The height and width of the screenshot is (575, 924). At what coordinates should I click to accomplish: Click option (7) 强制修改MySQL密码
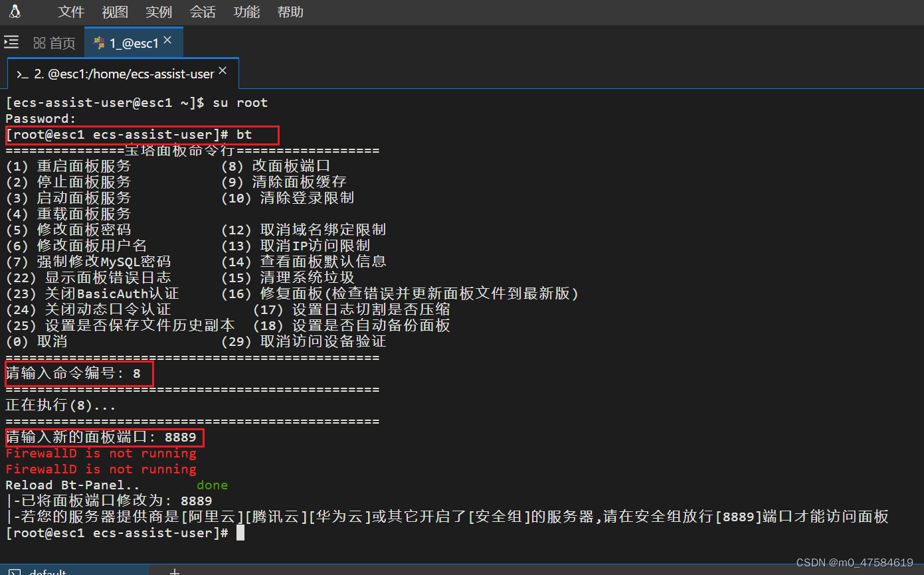point(88,262)
